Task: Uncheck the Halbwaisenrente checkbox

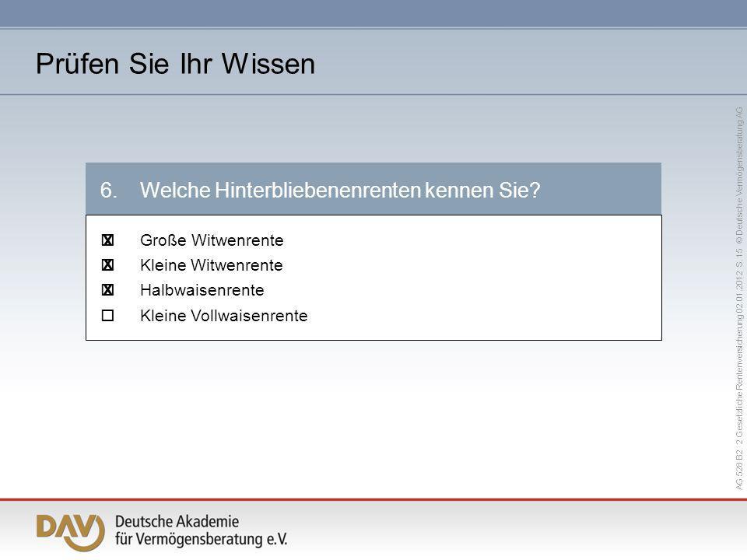Action: pyautogui.click(x=107, y=289)
